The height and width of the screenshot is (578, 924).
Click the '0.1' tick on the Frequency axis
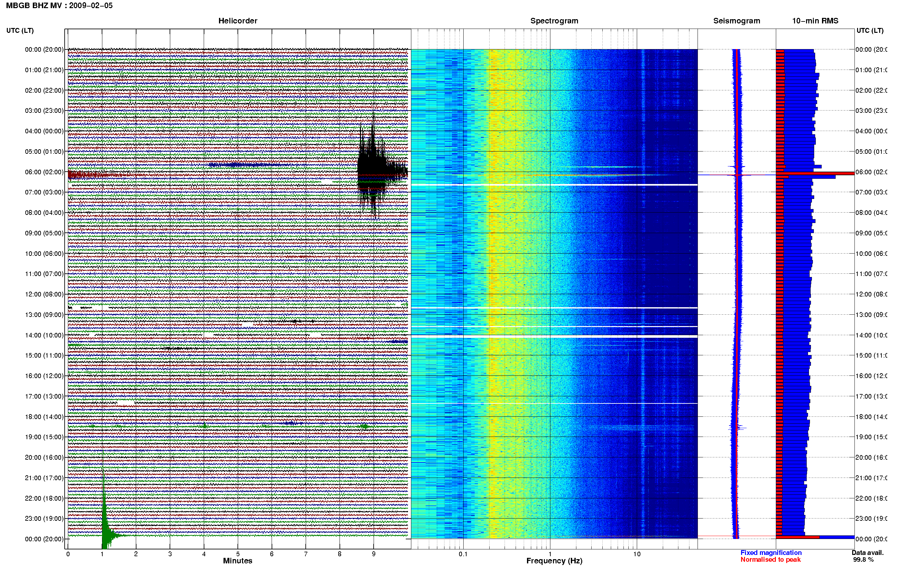click(x=463, y=554)
